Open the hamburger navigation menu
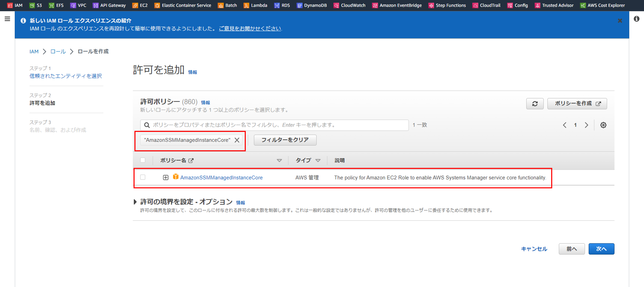Viewport: 644px width, 287px height. tap(7, 19)
